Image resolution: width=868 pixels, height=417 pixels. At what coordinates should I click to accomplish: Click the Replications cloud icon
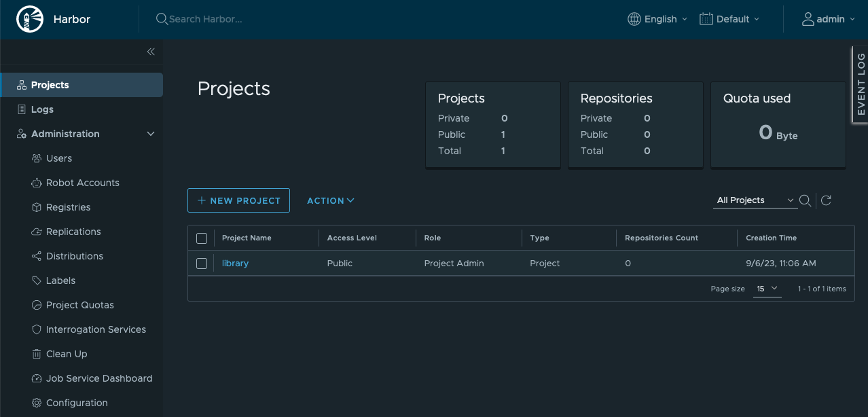coord(37,232)
